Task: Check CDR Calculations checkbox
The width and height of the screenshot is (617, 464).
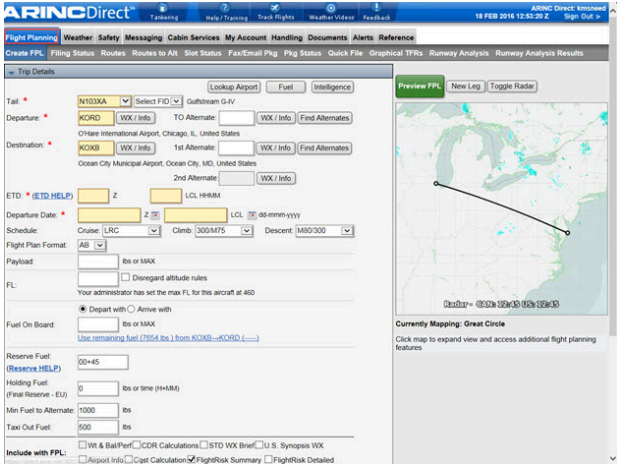Action: [x=136, y=445]
